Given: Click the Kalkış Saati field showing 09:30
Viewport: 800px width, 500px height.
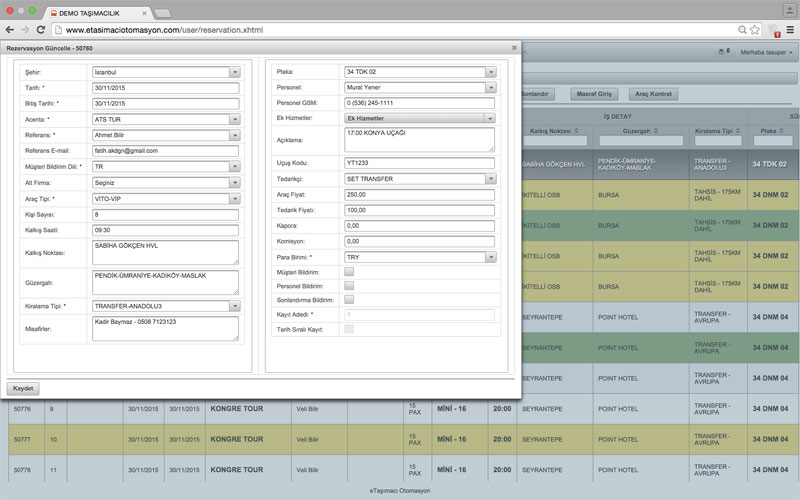Looking at the screenshot, I should (x=165, y=231).
